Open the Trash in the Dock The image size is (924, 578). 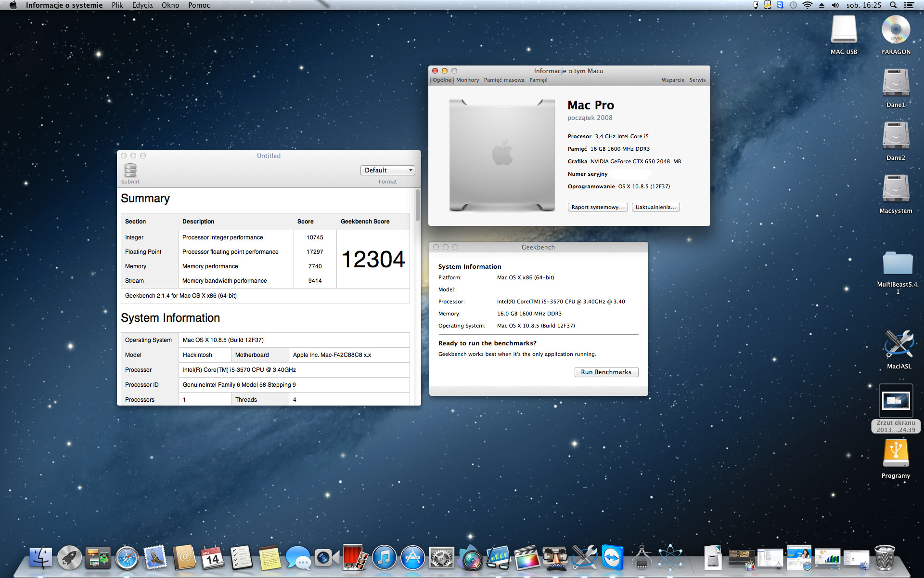coord(885,558)
